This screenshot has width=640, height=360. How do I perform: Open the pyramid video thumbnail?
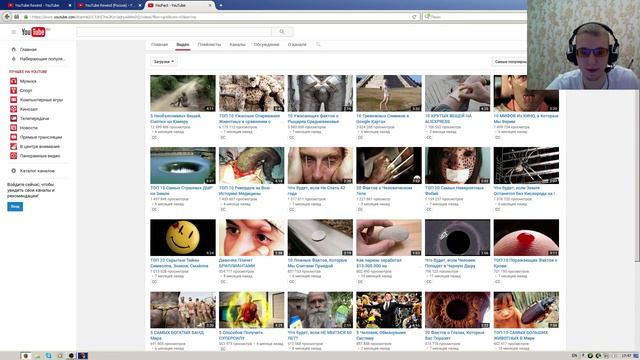point(389,93)
